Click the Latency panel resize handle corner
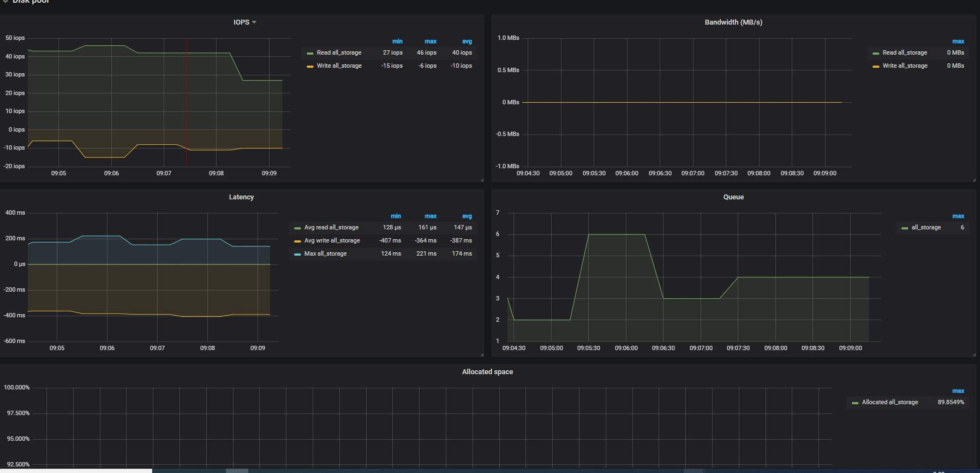This screenshot has width=980, height=473. point(482,354)
